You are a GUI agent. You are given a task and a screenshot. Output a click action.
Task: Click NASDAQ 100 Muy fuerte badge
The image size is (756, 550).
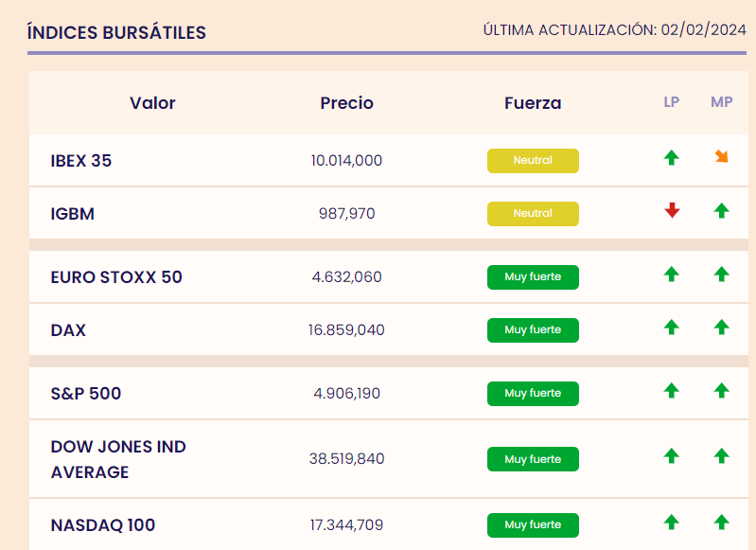pos(533,525)
